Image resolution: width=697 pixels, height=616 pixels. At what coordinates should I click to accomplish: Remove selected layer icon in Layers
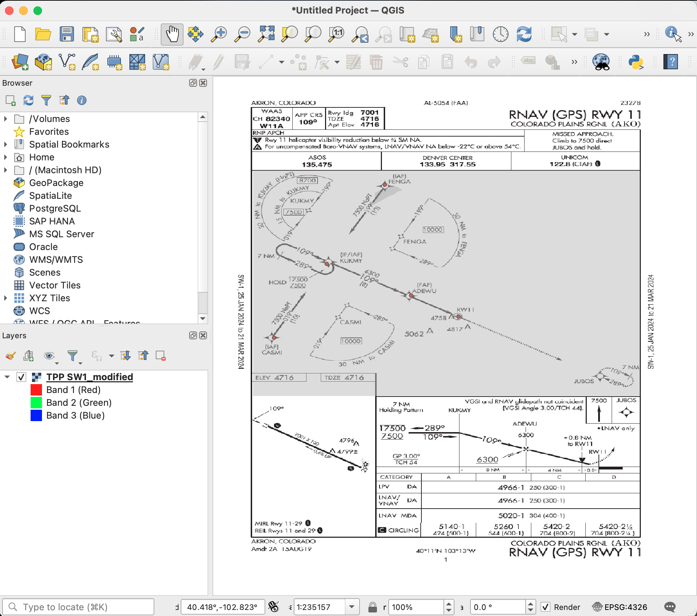tap(160, 355)
